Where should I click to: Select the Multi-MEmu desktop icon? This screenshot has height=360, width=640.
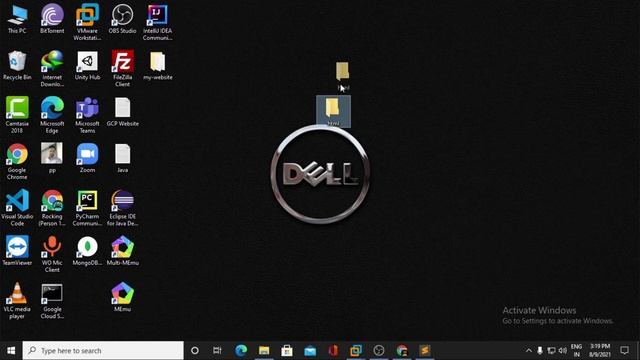coord(122,251)
